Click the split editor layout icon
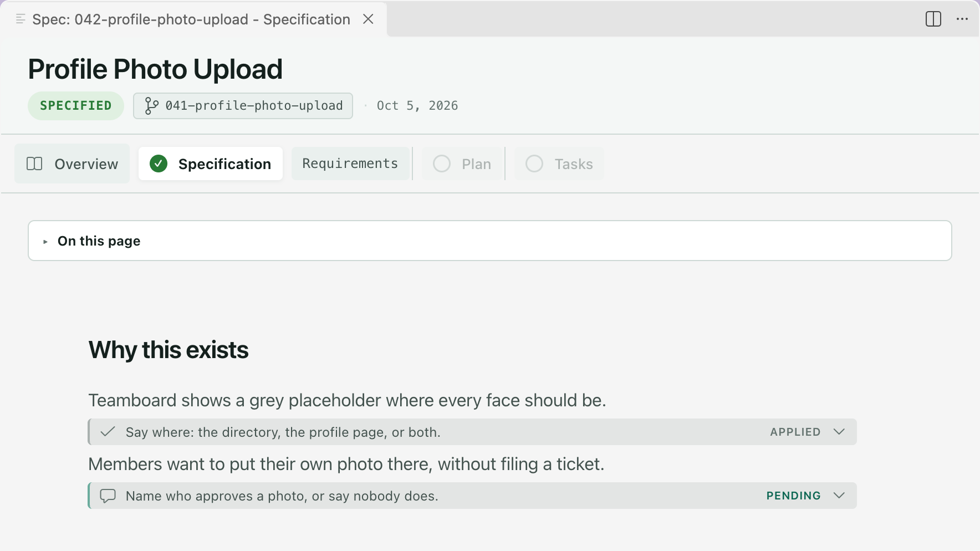The height and width of the screenshot is (551, 980). pyautogui.click(x=933, y=19)
